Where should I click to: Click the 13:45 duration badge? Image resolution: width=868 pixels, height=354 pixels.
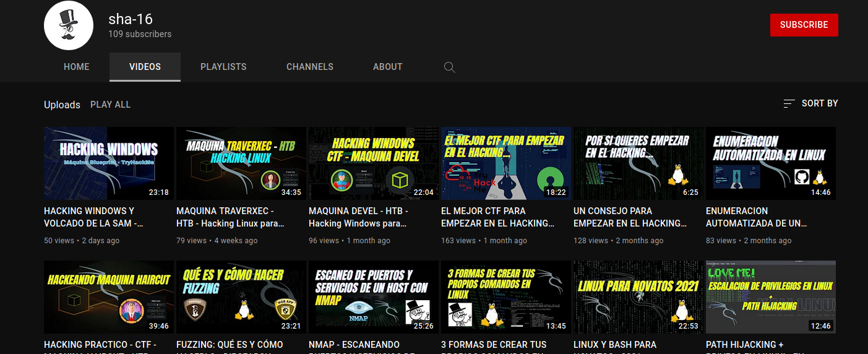(x=556, y=326)
